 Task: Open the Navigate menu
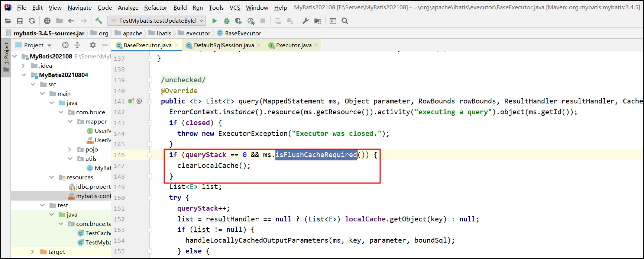80,7
